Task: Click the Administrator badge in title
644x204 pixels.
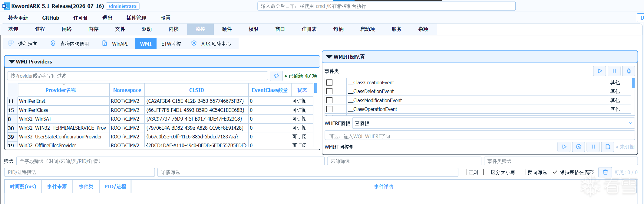Action: 123,6
